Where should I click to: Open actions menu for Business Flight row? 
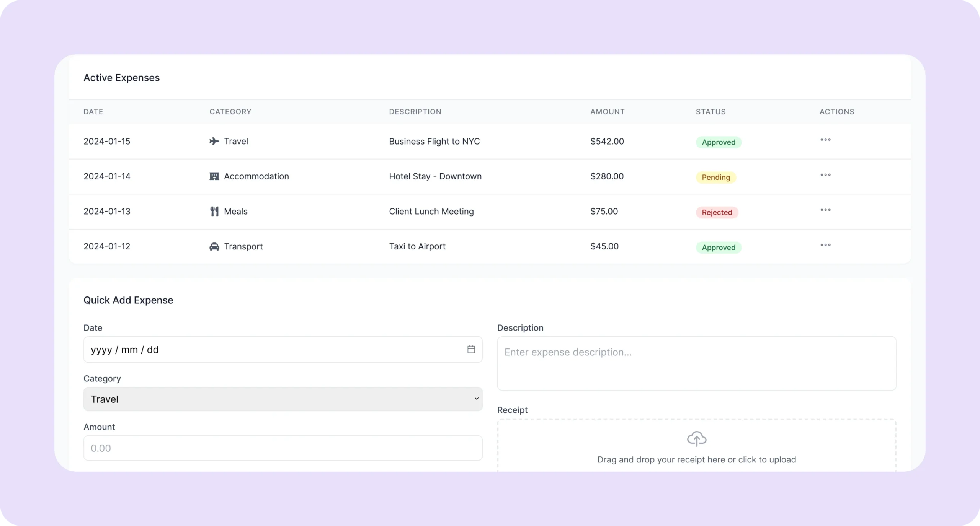[x=825, y=140]
